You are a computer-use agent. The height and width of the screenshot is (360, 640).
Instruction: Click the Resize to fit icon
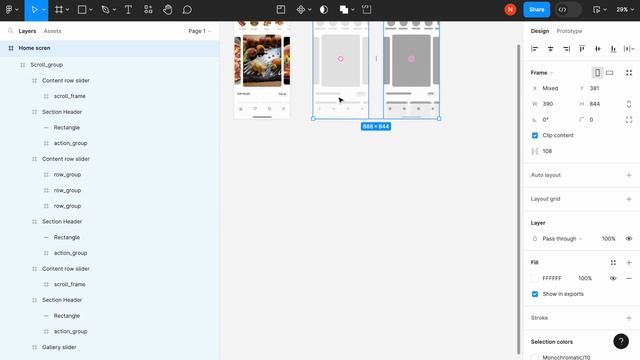tap(629, 73)
